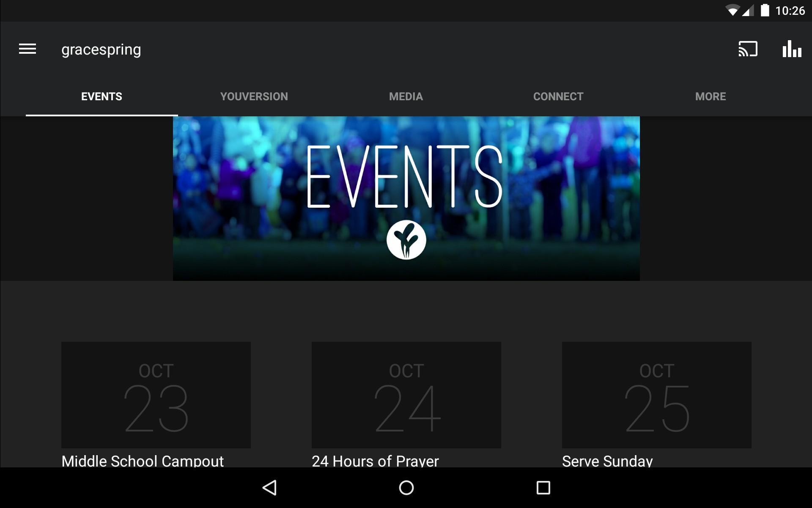
Task: Open the Serve Sunday event
Action: pos(607,461)
